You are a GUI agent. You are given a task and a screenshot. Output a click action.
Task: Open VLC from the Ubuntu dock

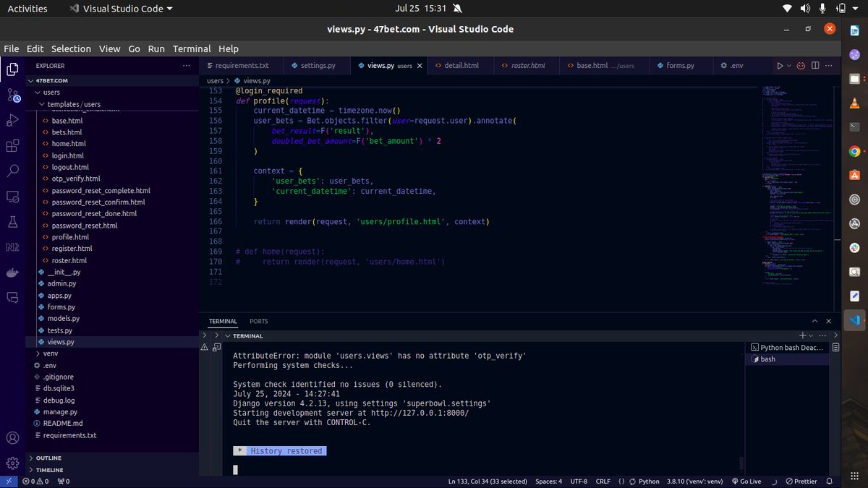854,103
